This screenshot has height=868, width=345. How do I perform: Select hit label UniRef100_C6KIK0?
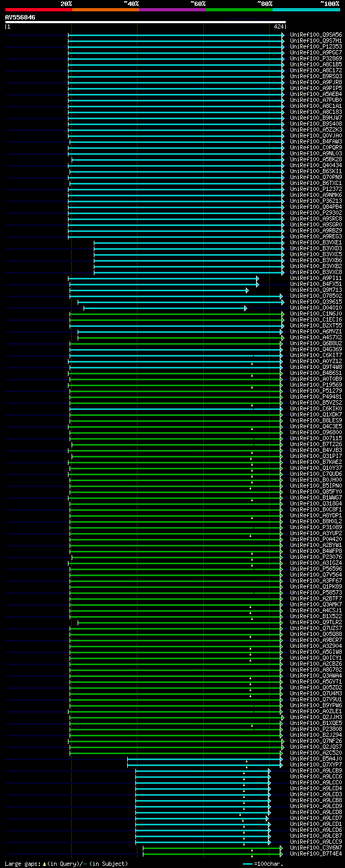316,409
